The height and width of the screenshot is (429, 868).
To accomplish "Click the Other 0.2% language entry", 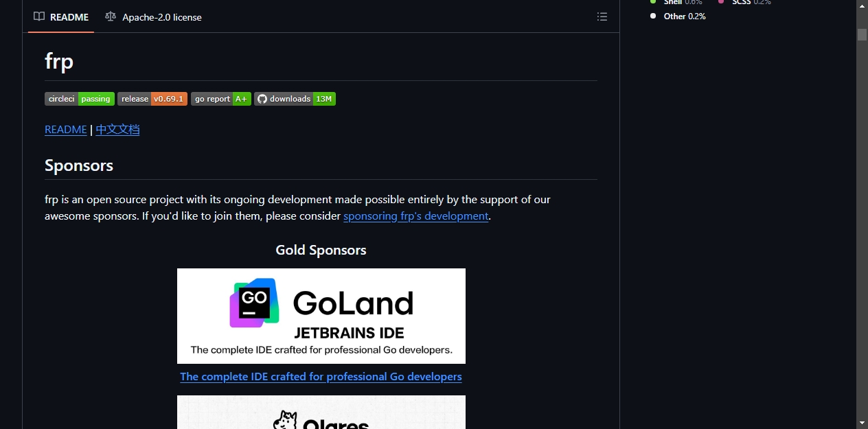I will point(678,16).
